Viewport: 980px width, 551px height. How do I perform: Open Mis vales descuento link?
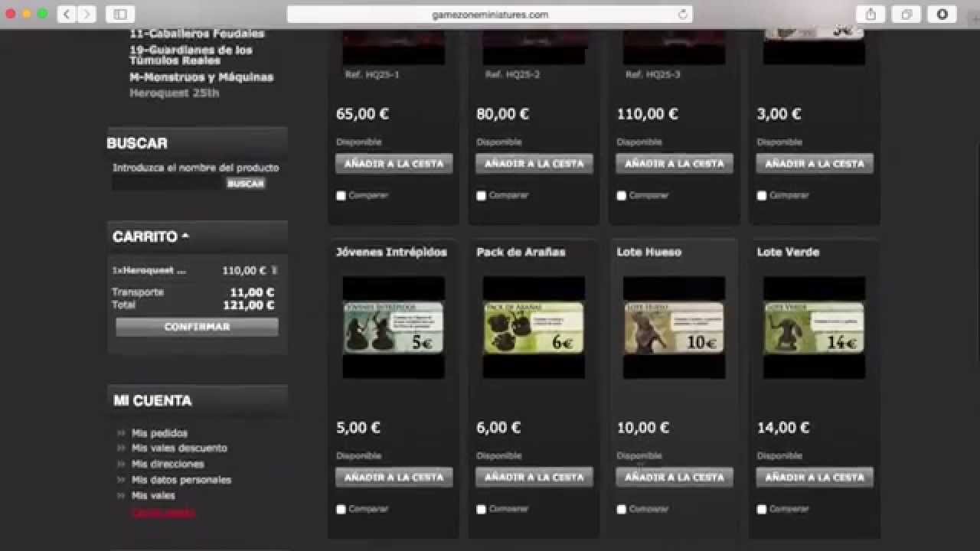(179, 448)
